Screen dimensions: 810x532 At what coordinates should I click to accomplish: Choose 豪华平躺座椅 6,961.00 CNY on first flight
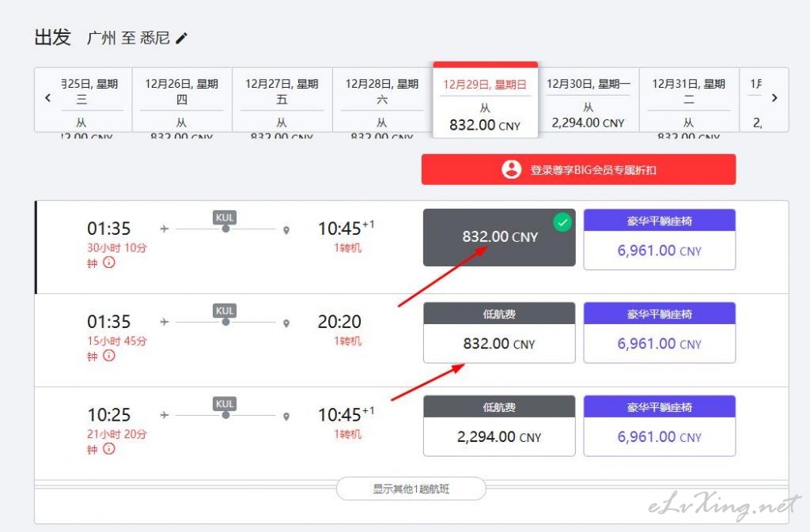[x=660, y=240]
